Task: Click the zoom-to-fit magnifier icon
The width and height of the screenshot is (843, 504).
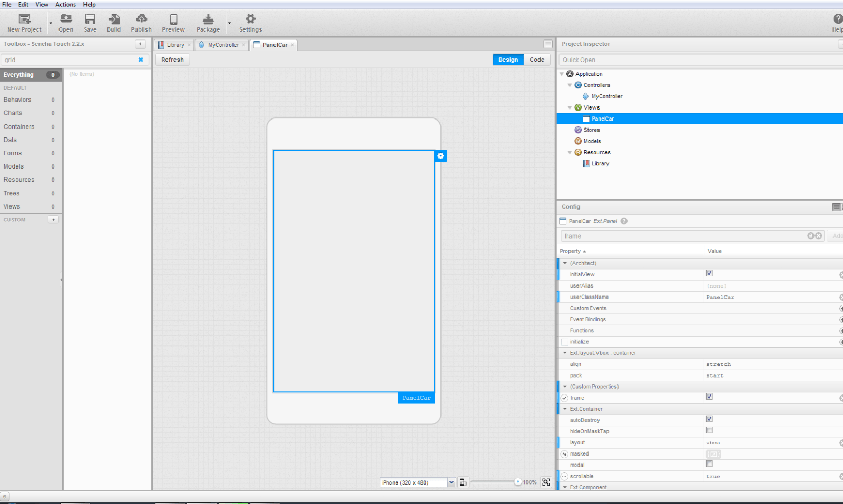Action: tap(546, 482)
